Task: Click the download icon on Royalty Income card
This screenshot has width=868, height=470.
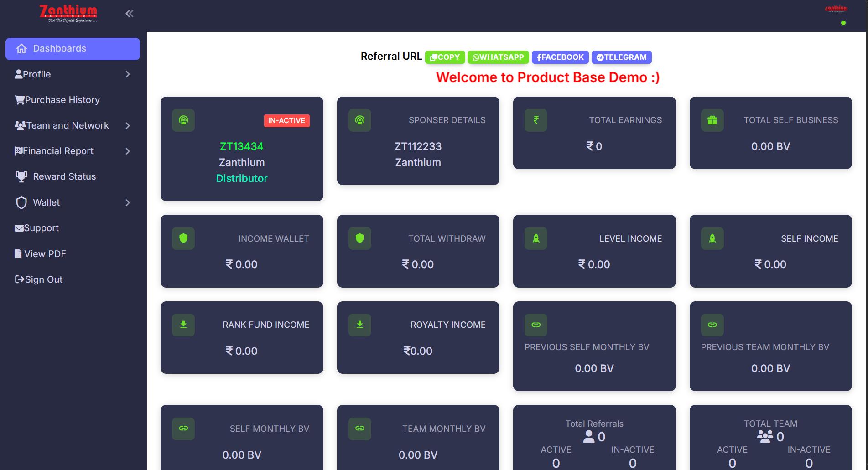Action: click(x=360, y=325)
